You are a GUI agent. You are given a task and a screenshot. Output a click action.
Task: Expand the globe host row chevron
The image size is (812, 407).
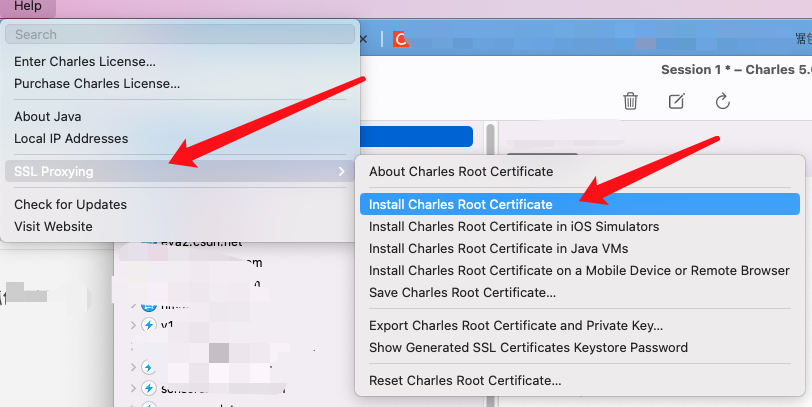pyautogui.click(x=133, y=307)
